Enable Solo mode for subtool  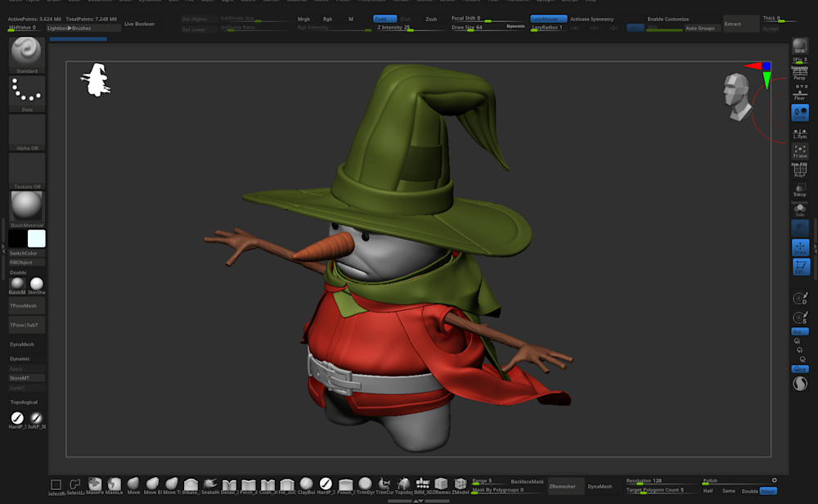coord(800,209)
